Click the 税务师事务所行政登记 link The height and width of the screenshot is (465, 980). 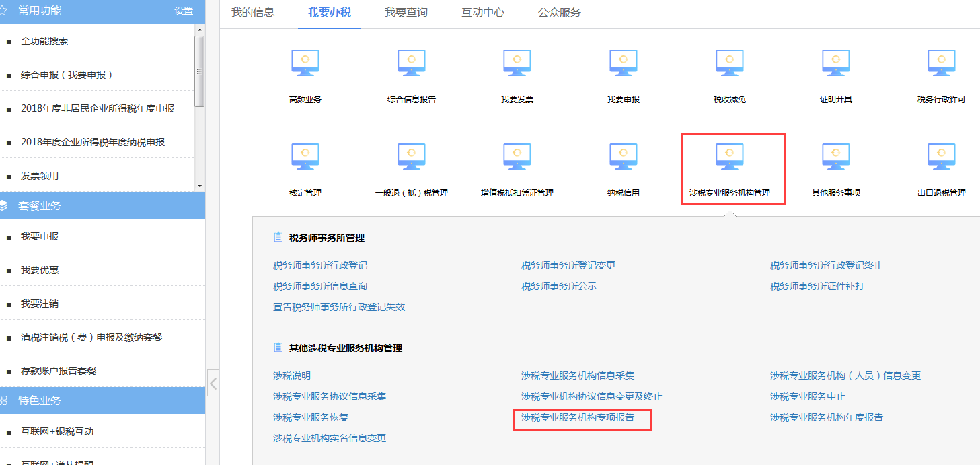click(x=320, y=265)
